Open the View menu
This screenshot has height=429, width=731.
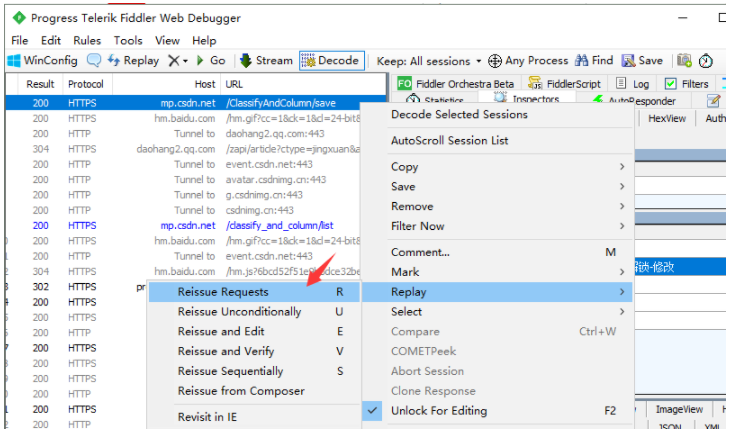point(167,41)
